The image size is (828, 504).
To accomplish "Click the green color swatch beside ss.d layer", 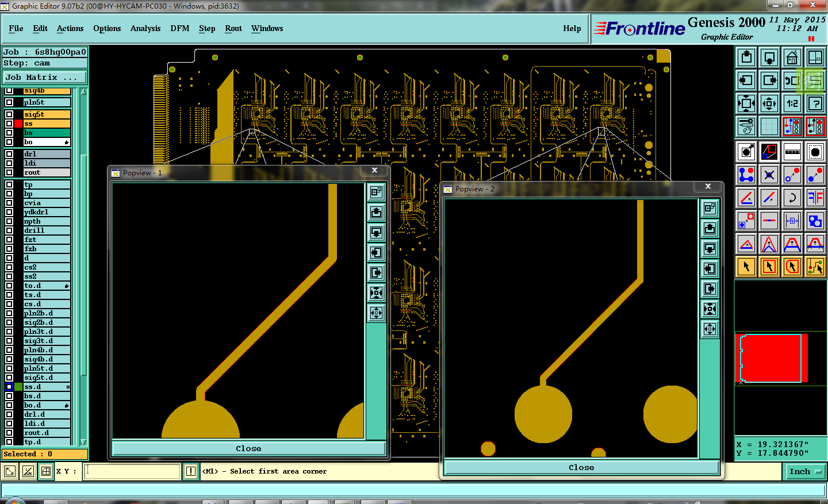I will 18,387.
